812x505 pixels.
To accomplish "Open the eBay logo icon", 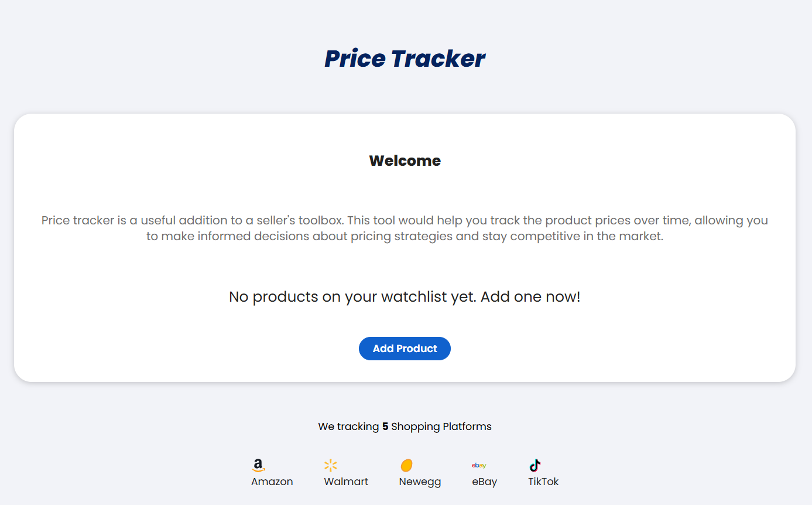I will point(479,466).
